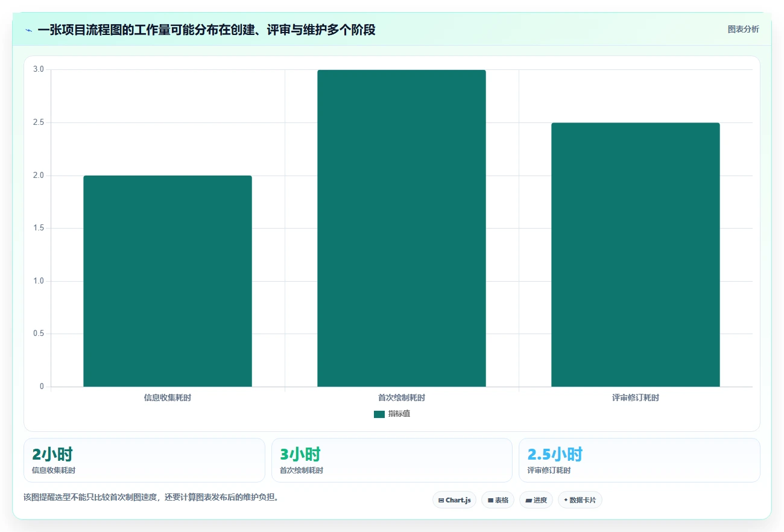Click the Chart.js tag chip

click(x=455, y=500)
